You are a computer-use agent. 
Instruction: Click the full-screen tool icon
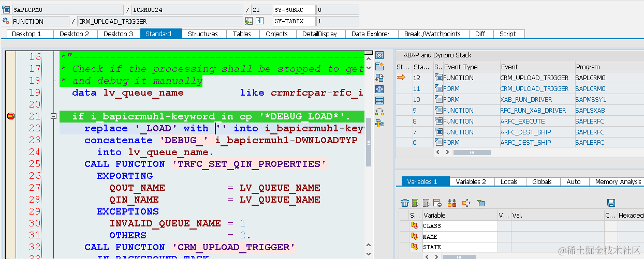379,89
